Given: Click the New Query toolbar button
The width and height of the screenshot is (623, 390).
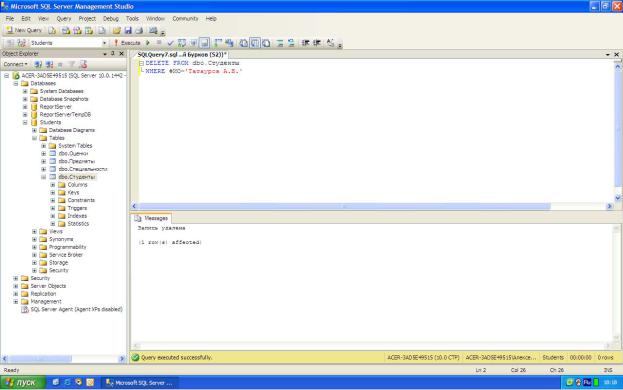Looking at the screenshot, I should tap(24, 30).
